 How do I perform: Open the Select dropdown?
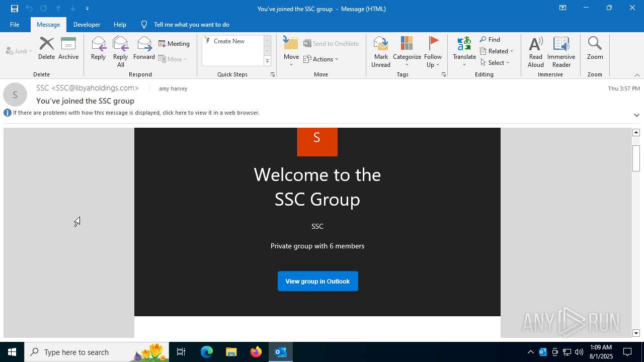point(495,63)
